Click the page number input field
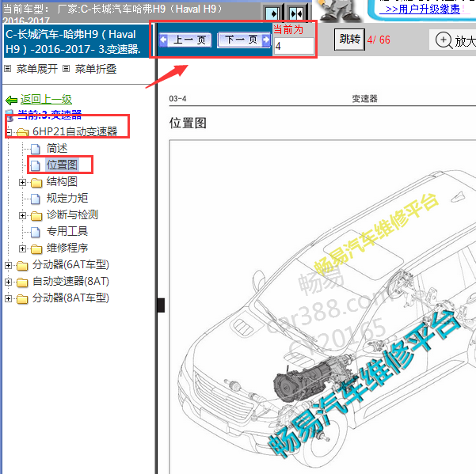Image resolution: width=476 pixels, height=474 pixels. [x=294, y=46]
